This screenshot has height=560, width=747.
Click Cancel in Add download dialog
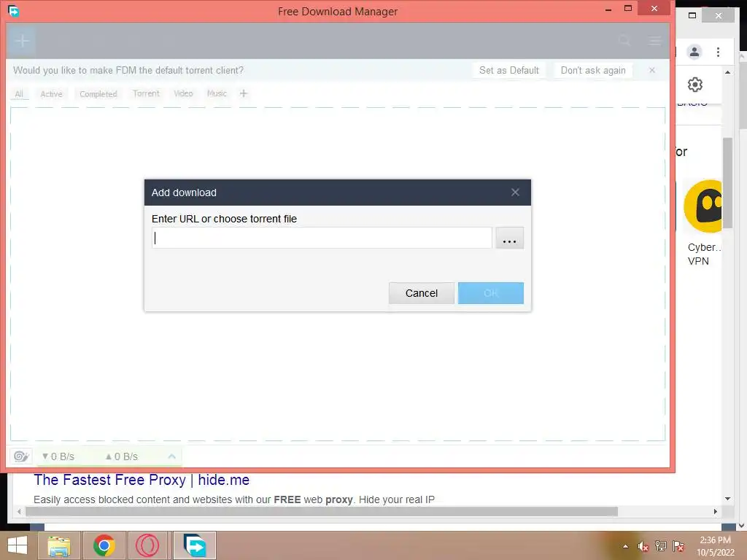click(422, 293)
